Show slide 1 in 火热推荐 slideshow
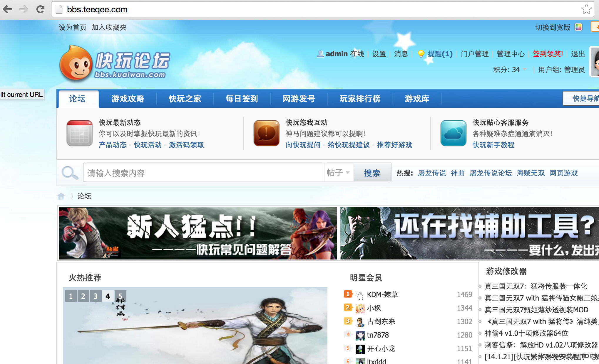The width and height of the screenshot is (599, 364). (x=71, y=296)
